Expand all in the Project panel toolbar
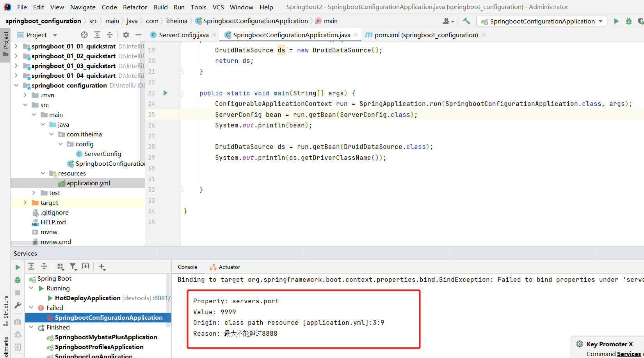Viewport: 644px width, 358px height. click(x=97, y=35)
